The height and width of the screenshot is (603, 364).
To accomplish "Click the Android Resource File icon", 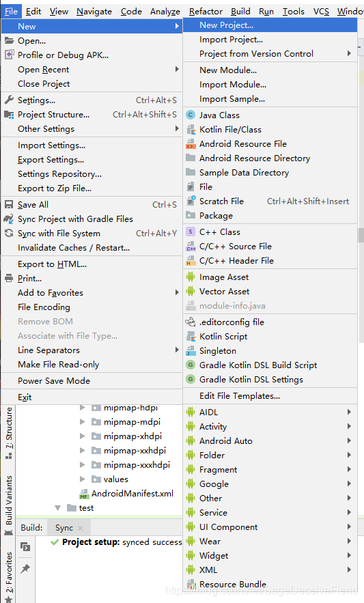I will click(x=191, y=144).
